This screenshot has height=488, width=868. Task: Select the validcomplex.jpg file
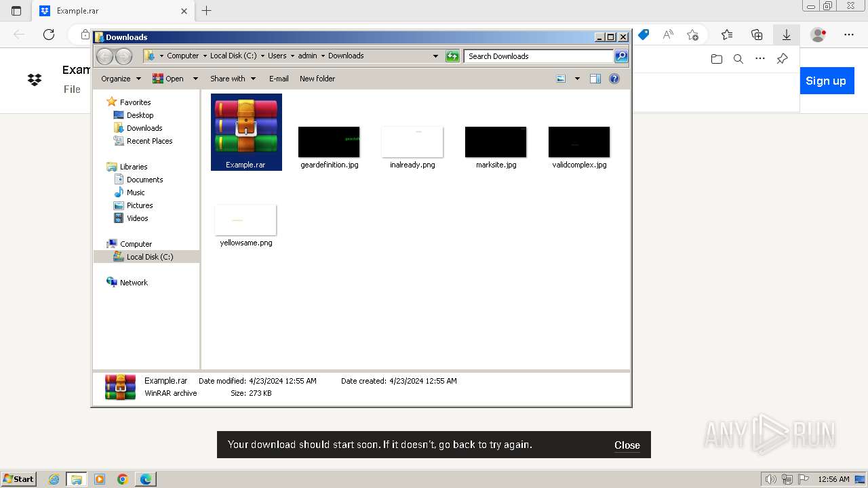(579, 147)
